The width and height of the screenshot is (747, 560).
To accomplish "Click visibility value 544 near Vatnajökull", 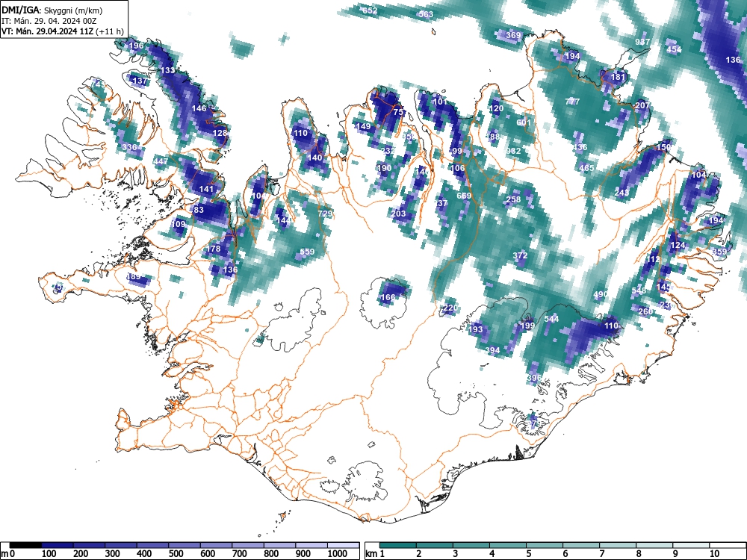I will pos(551,319).
